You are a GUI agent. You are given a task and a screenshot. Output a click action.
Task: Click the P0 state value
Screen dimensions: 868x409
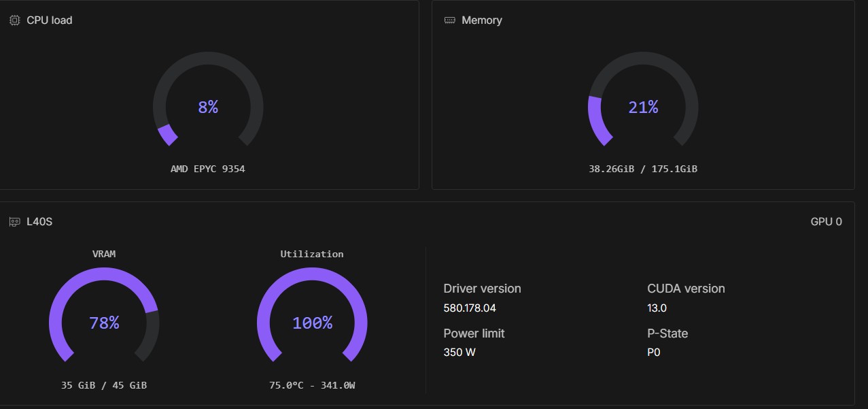pyautogui.click(x=654, y=353)
